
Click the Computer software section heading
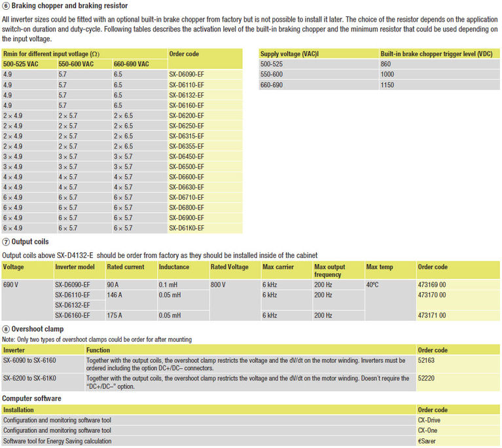point(32,398)
